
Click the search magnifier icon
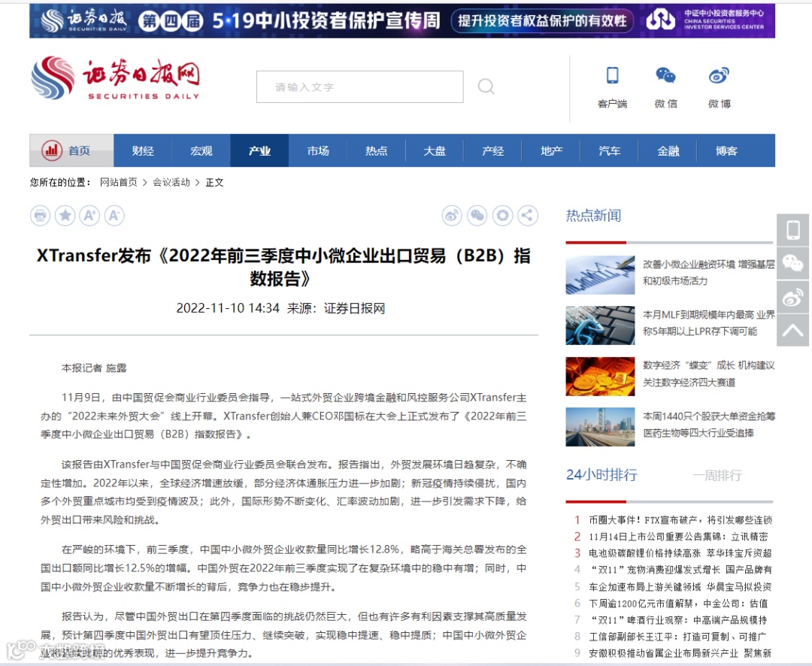[486, 86]
